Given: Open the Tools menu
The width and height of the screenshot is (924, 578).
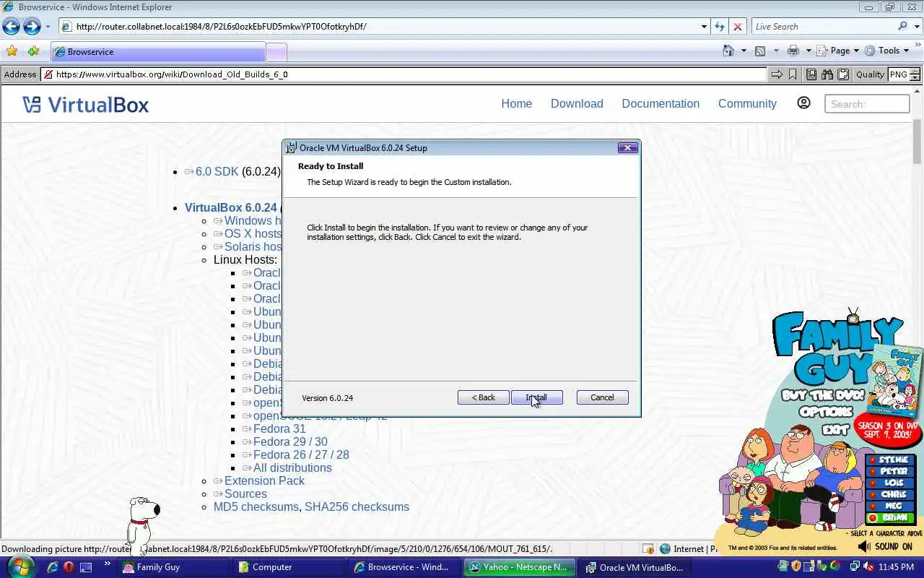Looking at the screenshot, I should pos(887,51).
